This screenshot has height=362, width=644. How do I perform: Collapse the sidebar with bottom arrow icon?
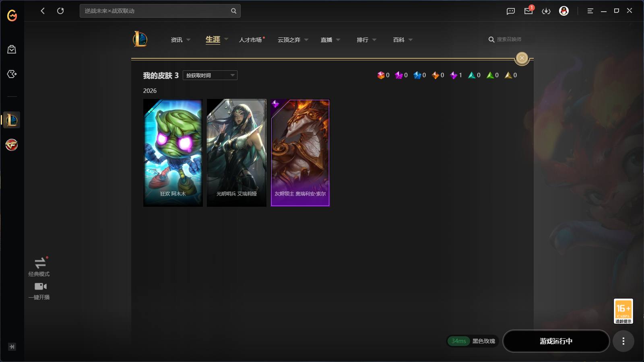pos(12,347)
